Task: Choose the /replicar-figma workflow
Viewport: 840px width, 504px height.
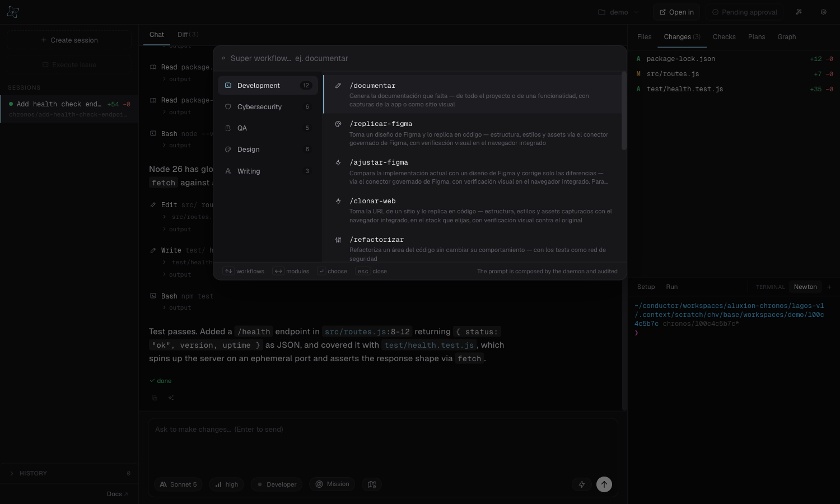Action: tap(472, 133)
